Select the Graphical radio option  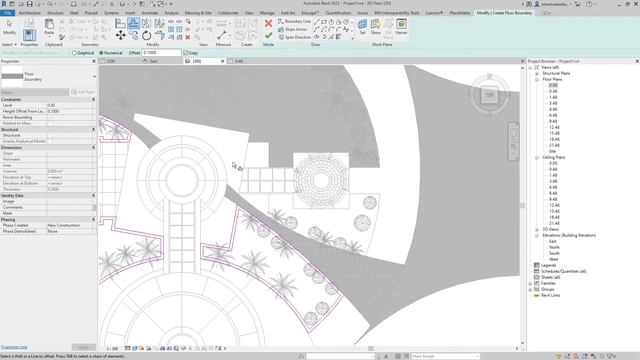[74, 53]
